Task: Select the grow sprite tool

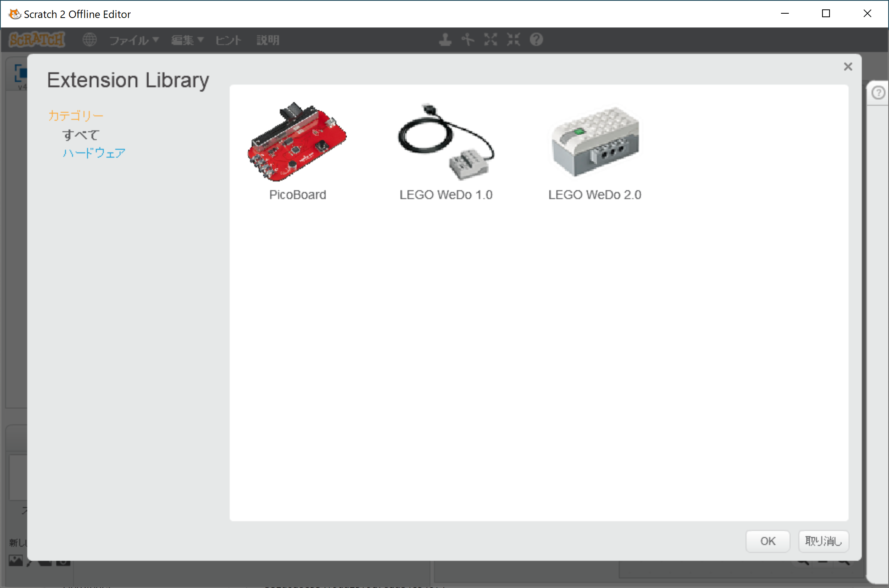Action: (x=491, y=40)
